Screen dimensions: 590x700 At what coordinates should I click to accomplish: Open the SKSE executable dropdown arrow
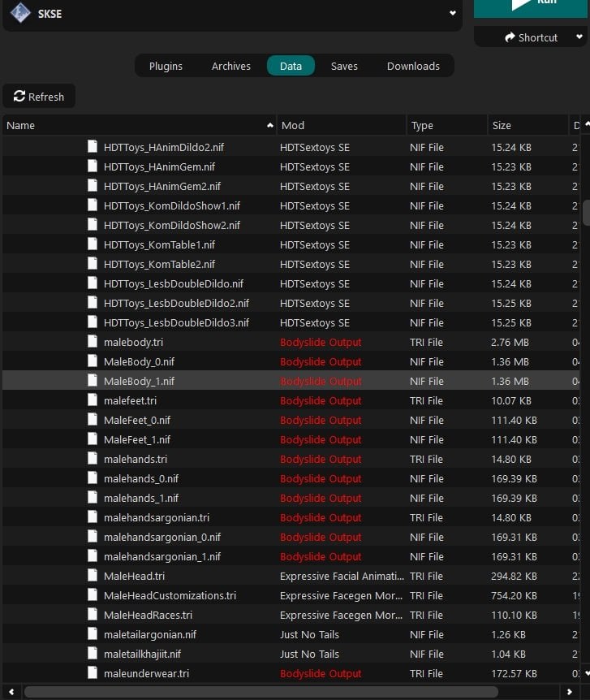point(453,13)
